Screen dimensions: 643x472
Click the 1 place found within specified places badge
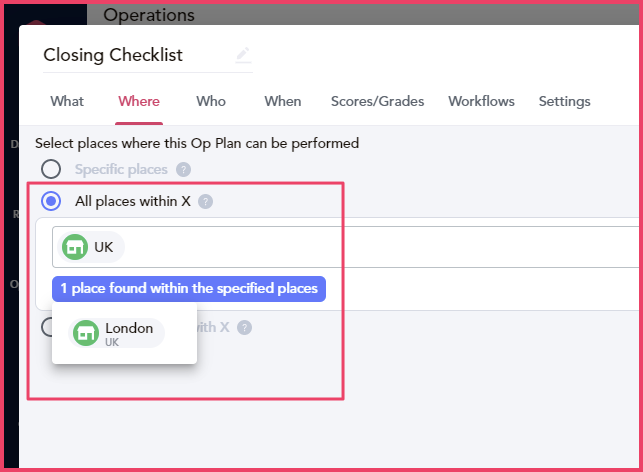click(189, 289)
